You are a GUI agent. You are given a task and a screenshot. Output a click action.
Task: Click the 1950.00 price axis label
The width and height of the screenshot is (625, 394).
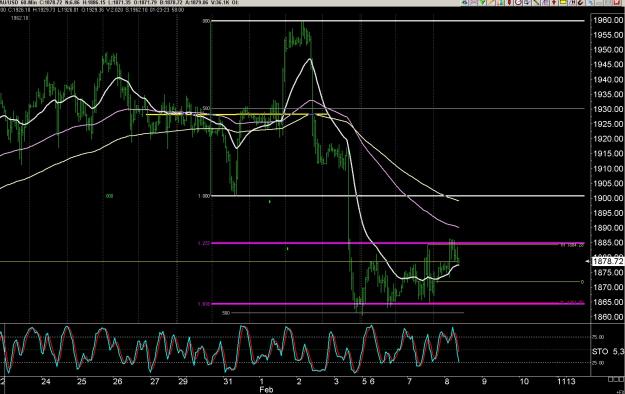(x=607, y=50)
